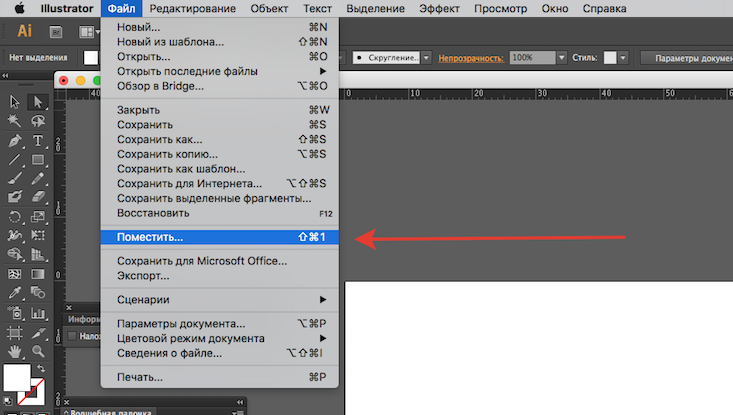Collapse the Волшебная палочка panel

point(240,402)
